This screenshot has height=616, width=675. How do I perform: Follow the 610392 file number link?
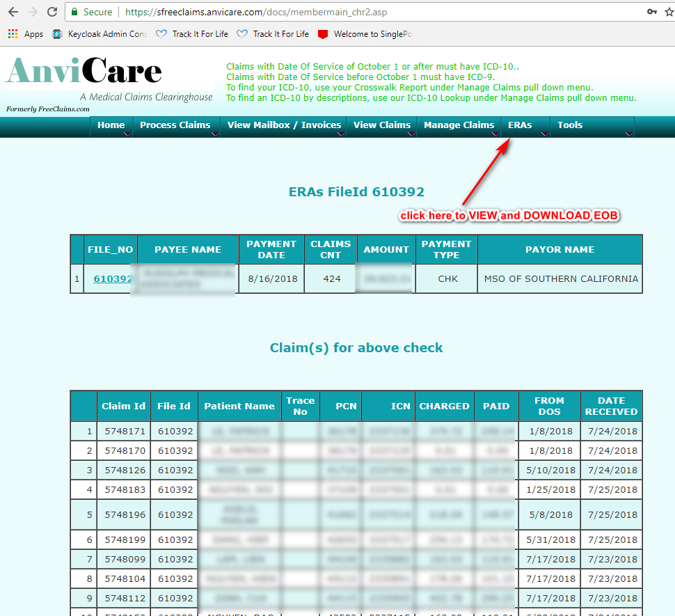click(x=112, y=279)
